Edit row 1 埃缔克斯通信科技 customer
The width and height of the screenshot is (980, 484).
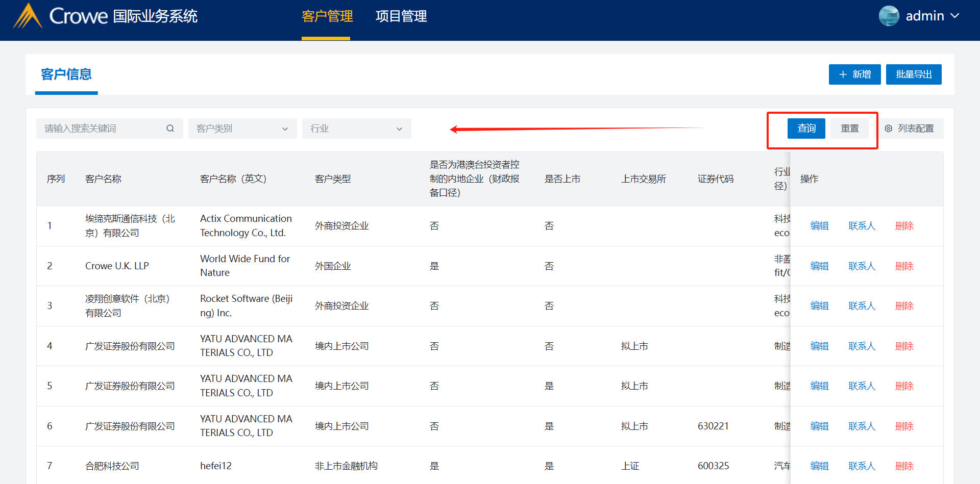point(819,226)
